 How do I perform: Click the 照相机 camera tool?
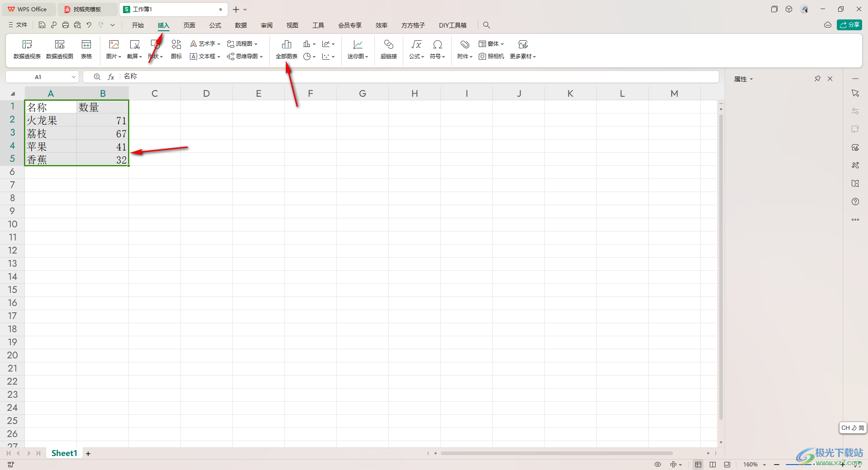click(x=491, y=56)
